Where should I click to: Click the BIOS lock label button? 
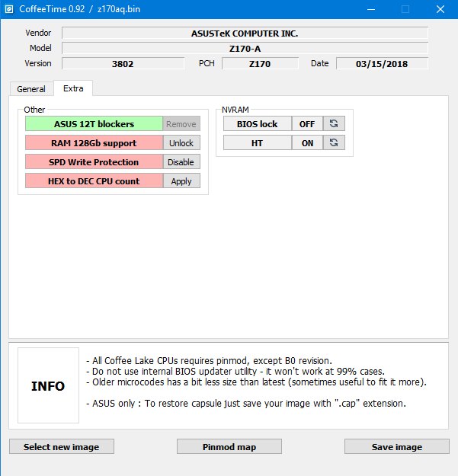coord(258,123)
